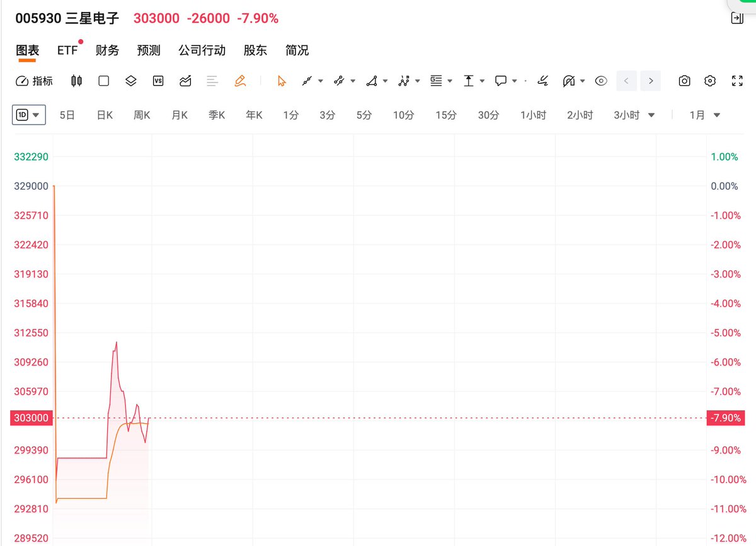Switch to the 简况 tab
The height and width of the screenshot is (546, 756).
297,50
